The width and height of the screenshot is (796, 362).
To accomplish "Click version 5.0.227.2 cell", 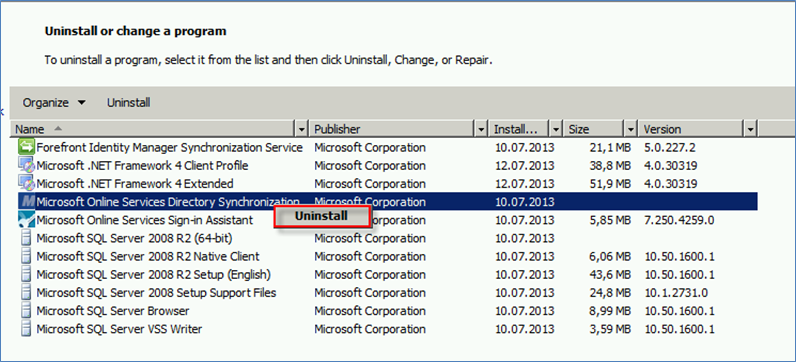I will tap(670, 147).
